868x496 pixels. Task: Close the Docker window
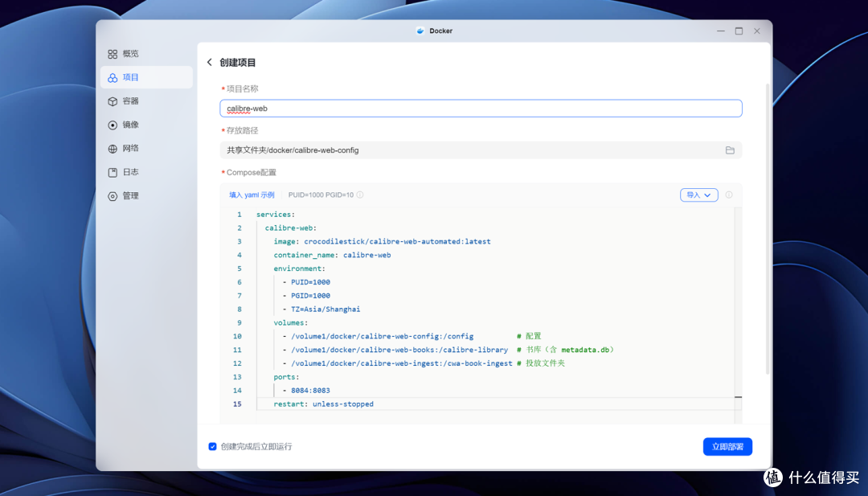[757, 31]
